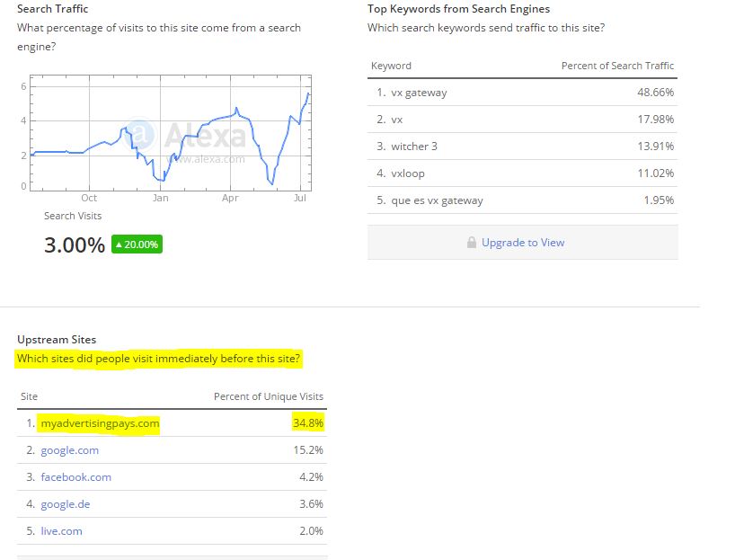Visit the facebook.com upstream site link
Viewport: 735px width, 560px height.
(x=76, y=477)
